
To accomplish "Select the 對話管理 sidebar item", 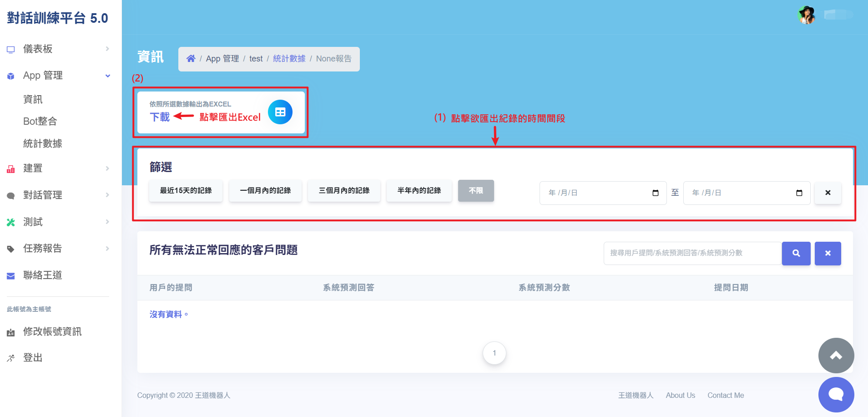I will point(43,195).
